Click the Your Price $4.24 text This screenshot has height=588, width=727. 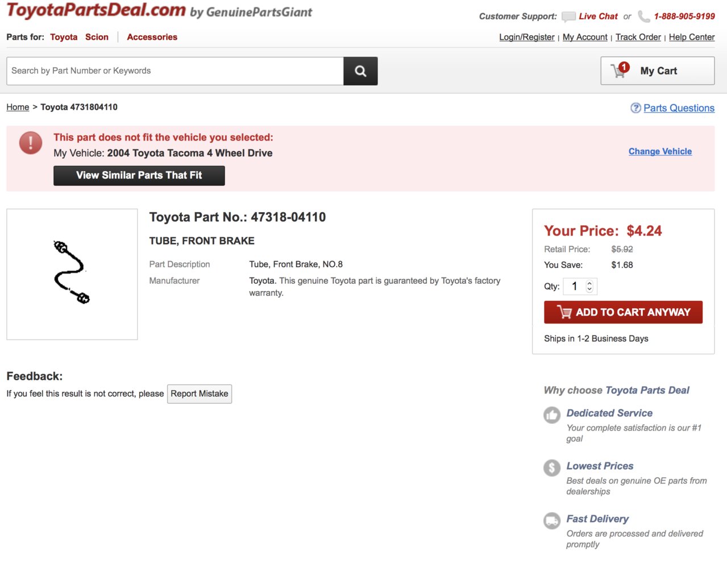tap(603, 231)
